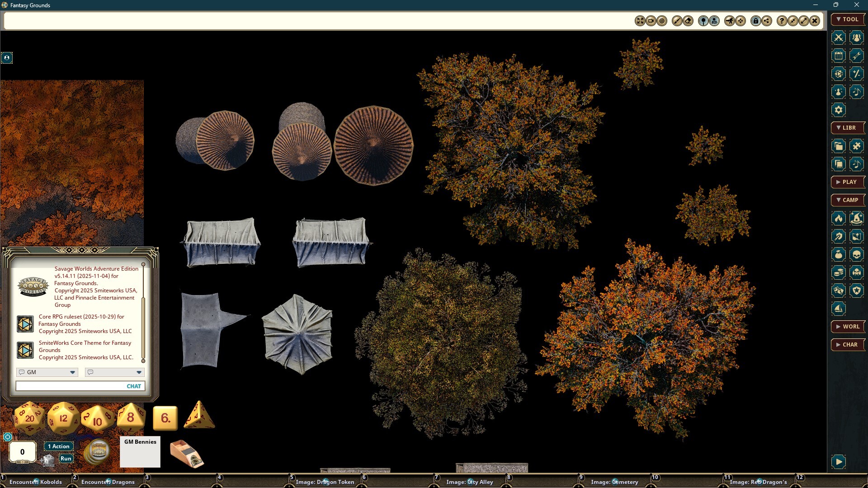Click the fit-image-to-window icon
Image resolution: width=868 pixels, height=488 pixels.
[x=641, y=20]
